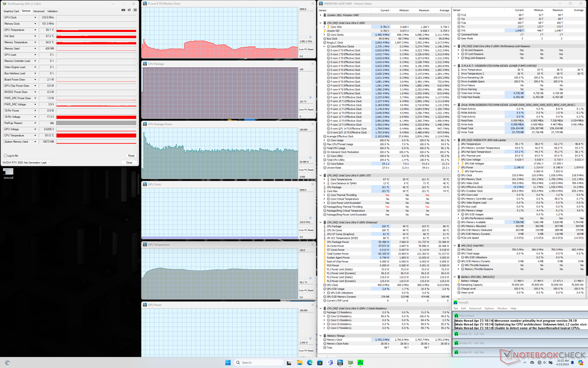Click the dark blue color swatch on P-core 8 graph
588x368 pixels.
[310, 37]
